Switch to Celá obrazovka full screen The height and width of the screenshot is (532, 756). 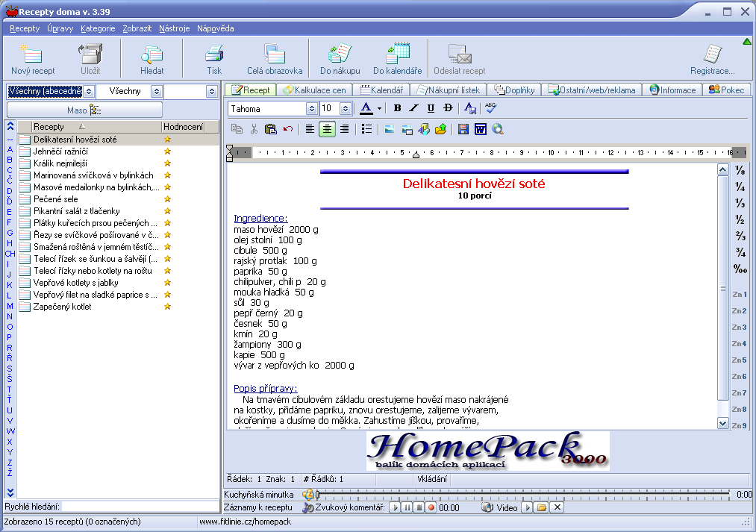275,59
